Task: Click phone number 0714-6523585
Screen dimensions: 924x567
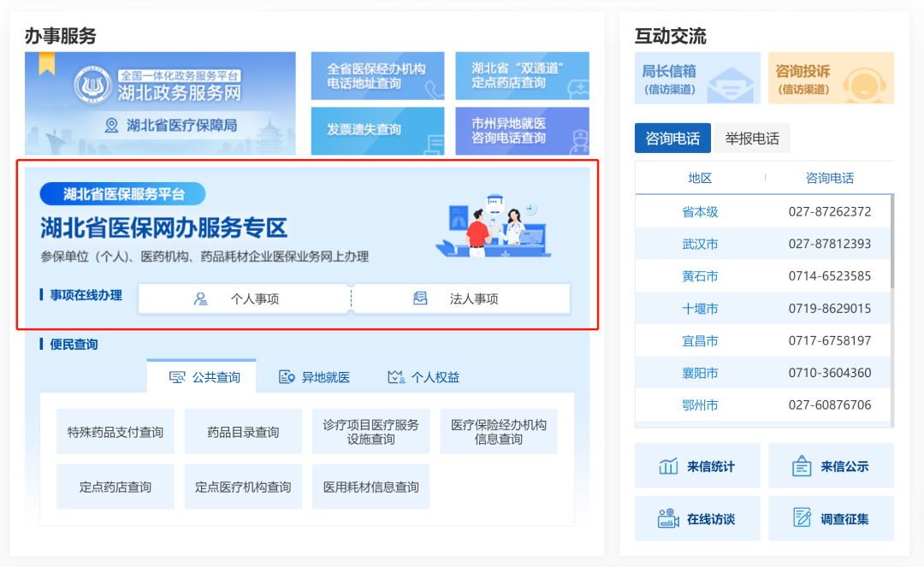Action: 830,276
